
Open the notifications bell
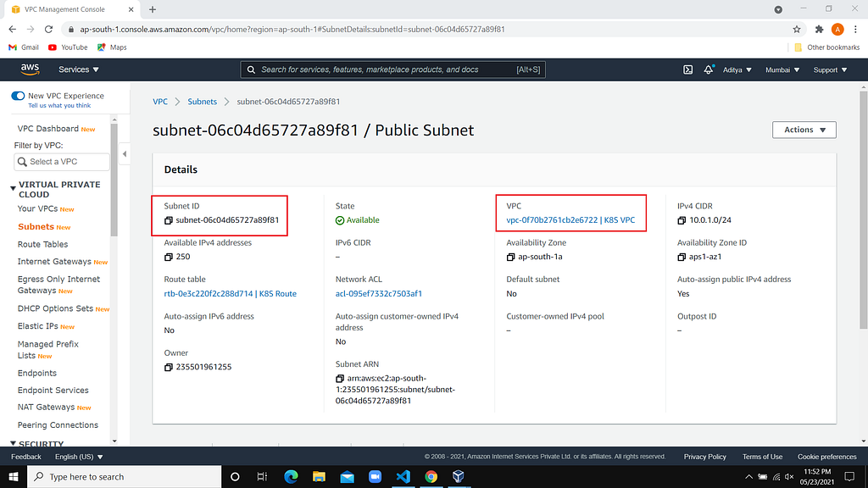[x=708, y=69]
